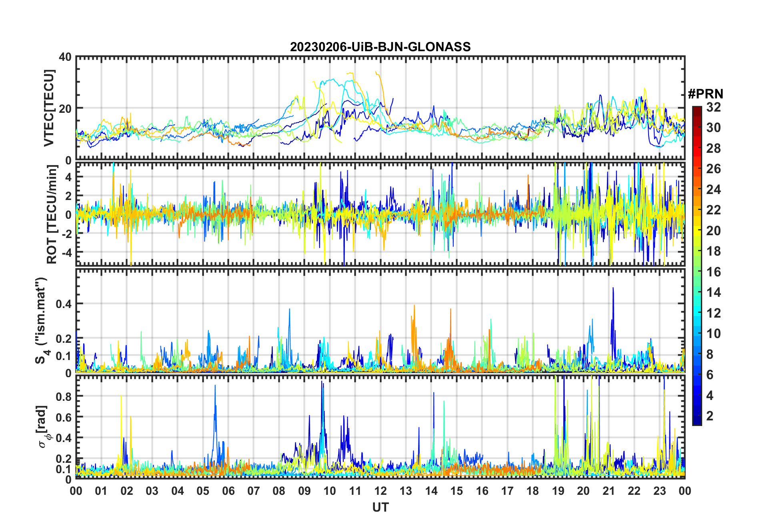
Task: Click inside the S4 scintillation panel
Action: (x=380, y=320)
